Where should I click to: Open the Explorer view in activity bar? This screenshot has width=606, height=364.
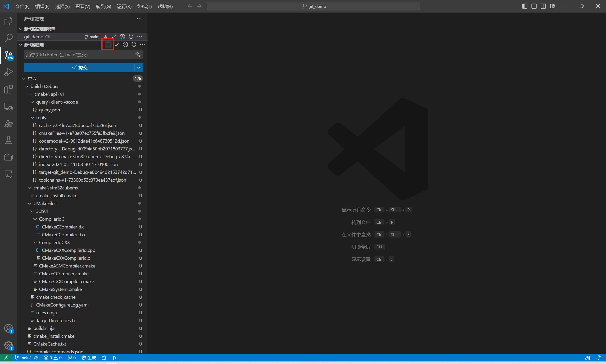[x=8, y=21]
